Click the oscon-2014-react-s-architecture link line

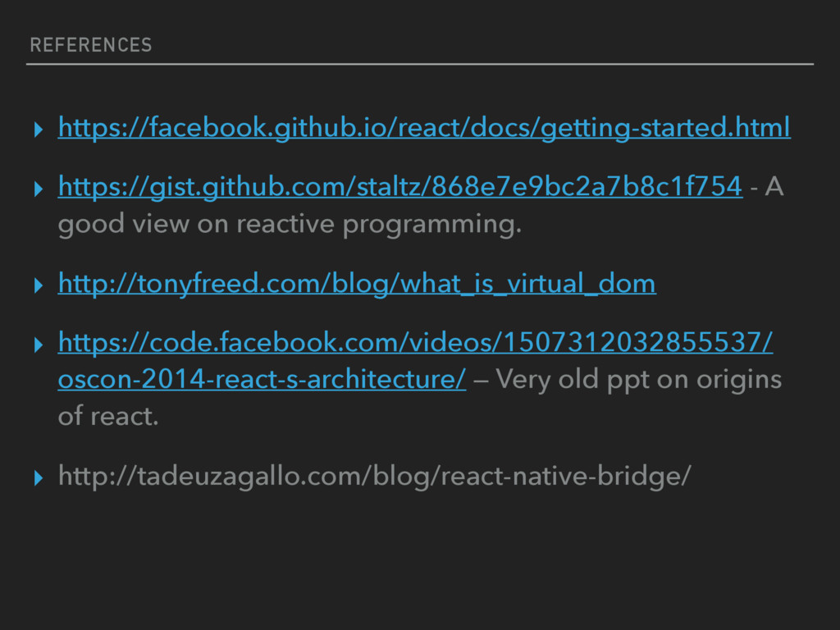[262, 380]
